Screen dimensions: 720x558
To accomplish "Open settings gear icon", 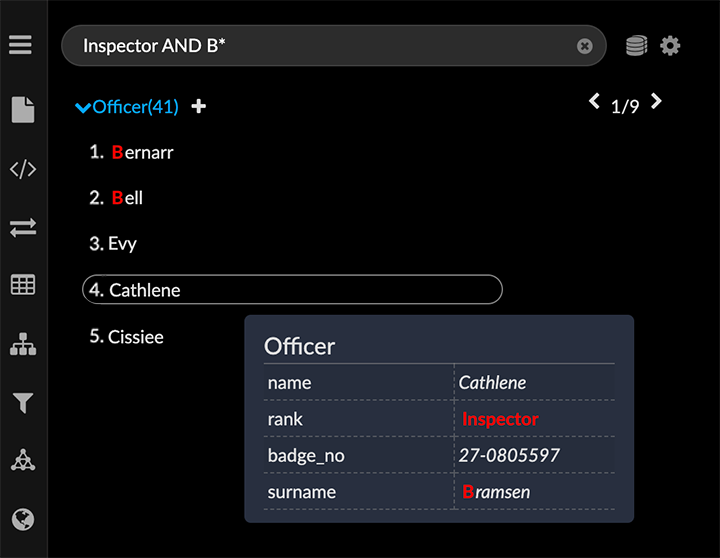I will (670, 46).
